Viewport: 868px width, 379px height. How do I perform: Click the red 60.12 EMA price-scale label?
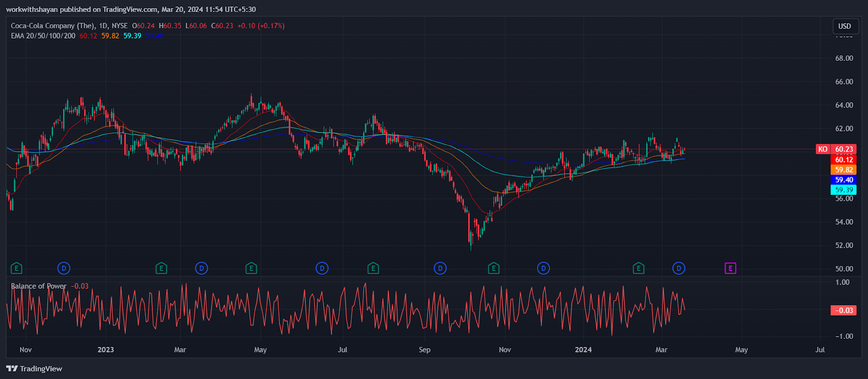click(844, 160)
